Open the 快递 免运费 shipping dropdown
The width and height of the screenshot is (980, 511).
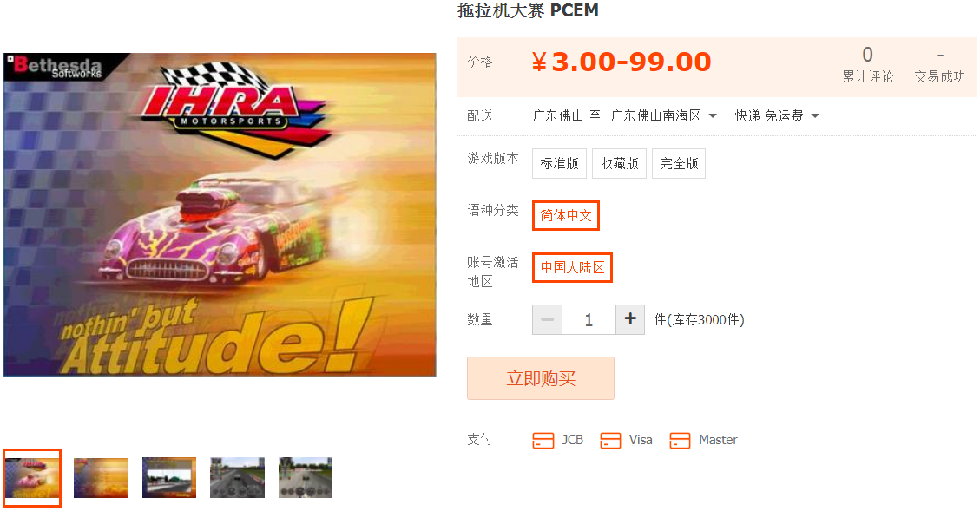point(776,116)
